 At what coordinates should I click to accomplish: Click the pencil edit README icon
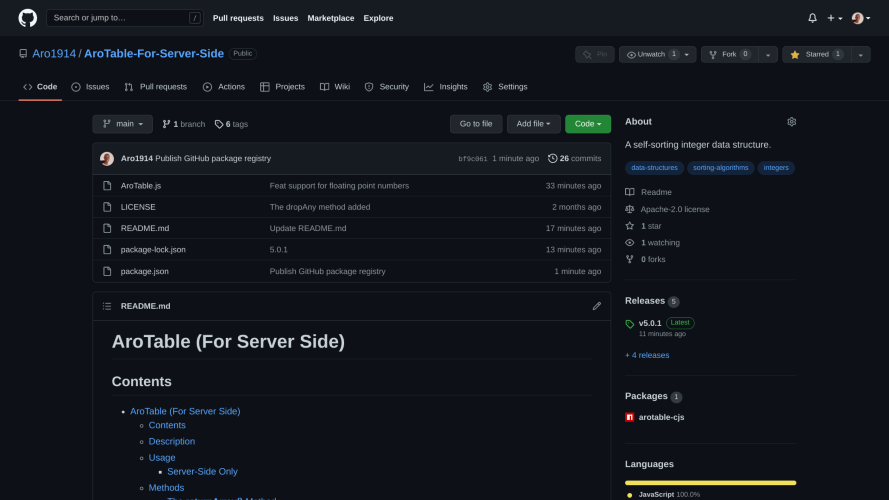pyautogui.click(x=596, y=306)
